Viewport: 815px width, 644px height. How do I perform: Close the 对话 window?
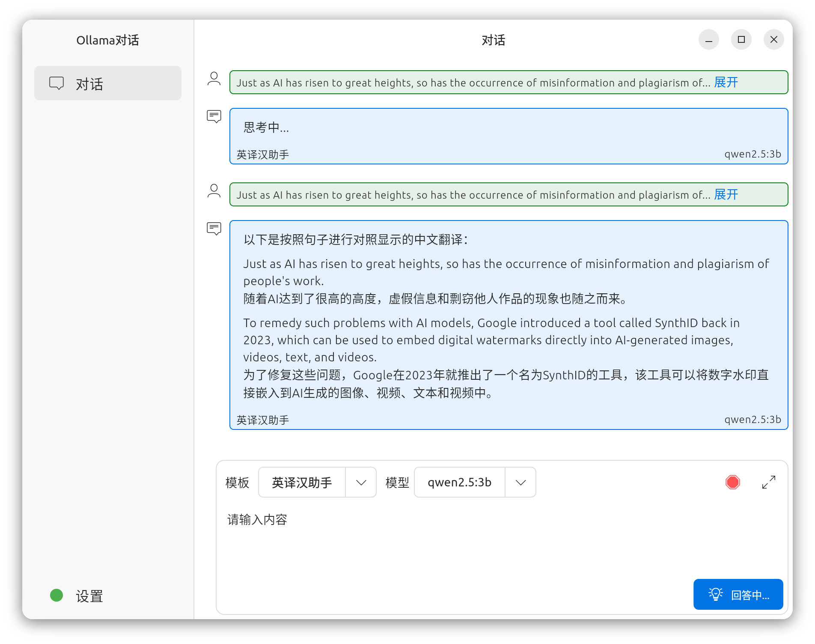(x=774, y=39)
